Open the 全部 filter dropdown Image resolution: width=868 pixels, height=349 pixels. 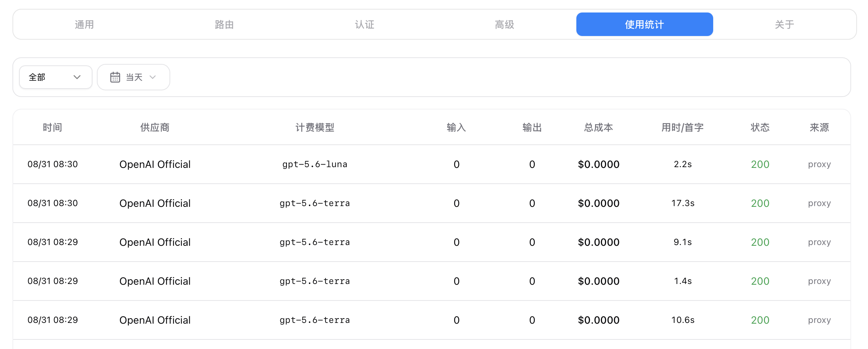(x=56, y=77)
